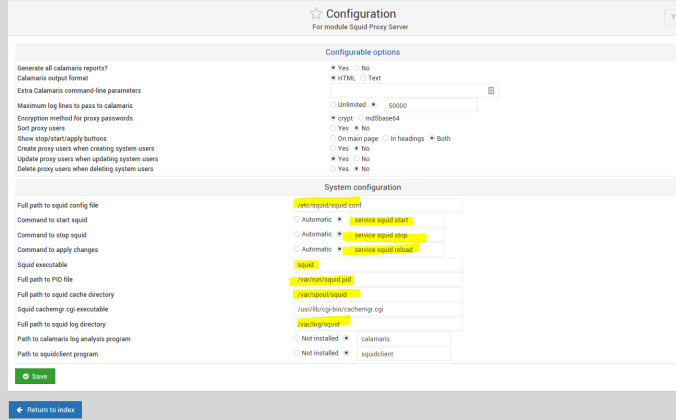This screenshot has height=420, width=676.
Task: Click the PID file path field
Action: (378, 279)
